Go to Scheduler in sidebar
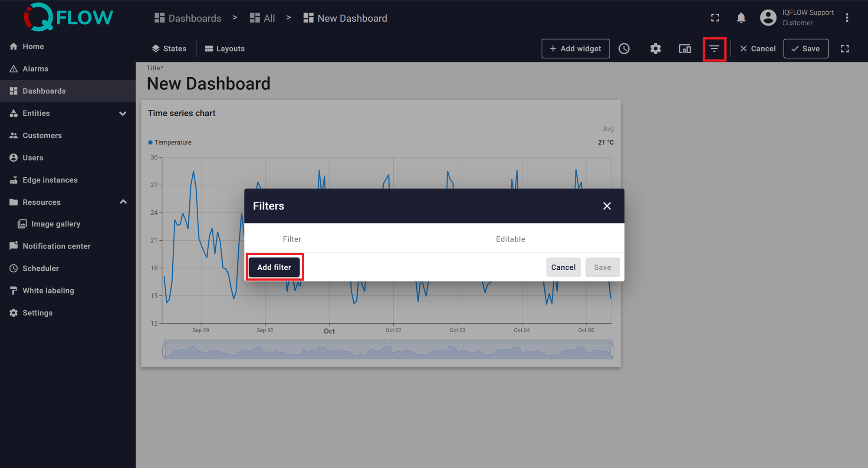The image size is (868, 468). [x=40, y=268]
